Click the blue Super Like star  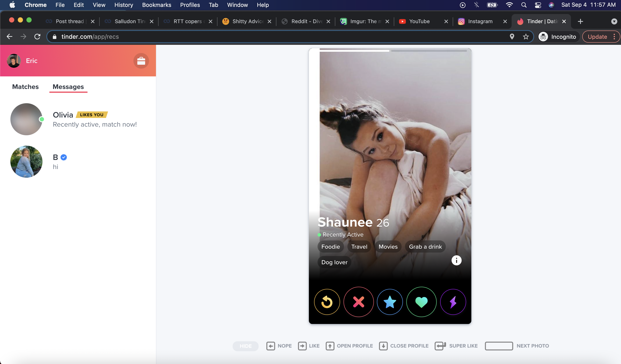390,302
